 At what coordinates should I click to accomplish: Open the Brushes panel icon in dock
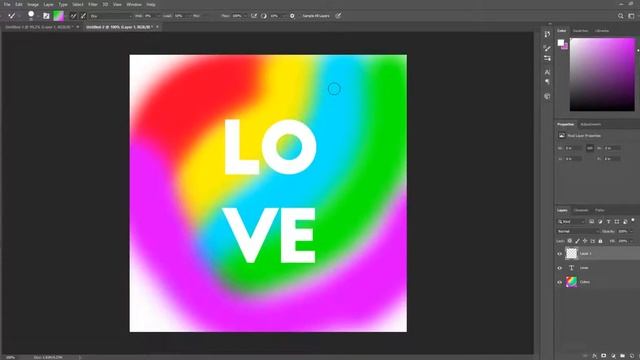point(547,49)
